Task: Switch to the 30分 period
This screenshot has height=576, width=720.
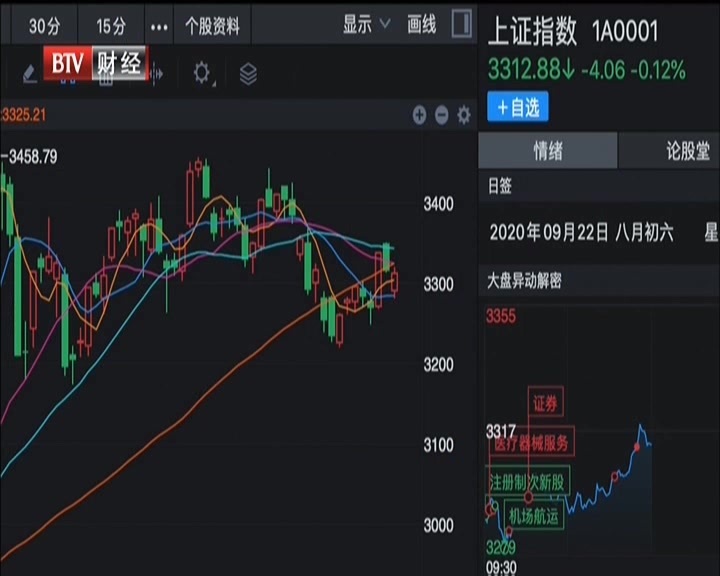Action: coord(45,26)
